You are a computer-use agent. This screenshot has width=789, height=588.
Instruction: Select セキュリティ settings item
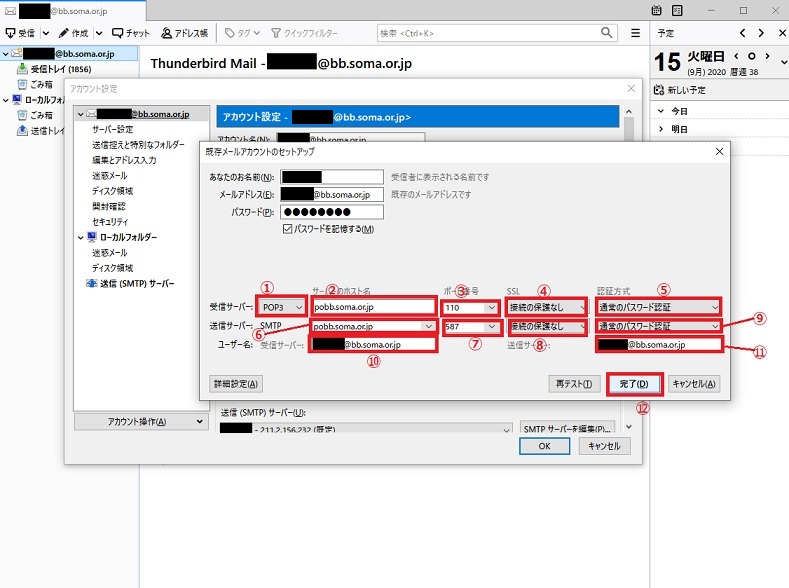[110, 222]
